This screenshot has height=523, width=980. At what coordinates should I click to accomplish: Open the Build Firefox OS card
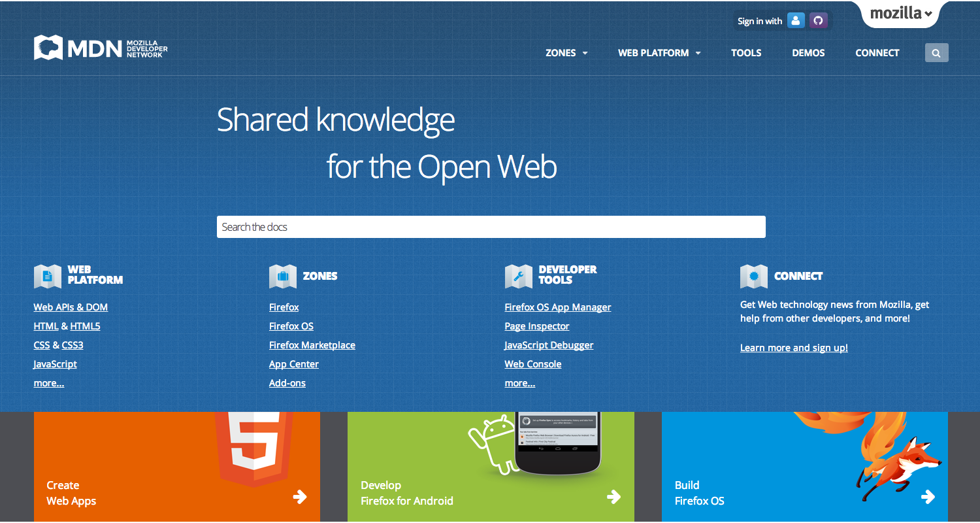(805, 467)
